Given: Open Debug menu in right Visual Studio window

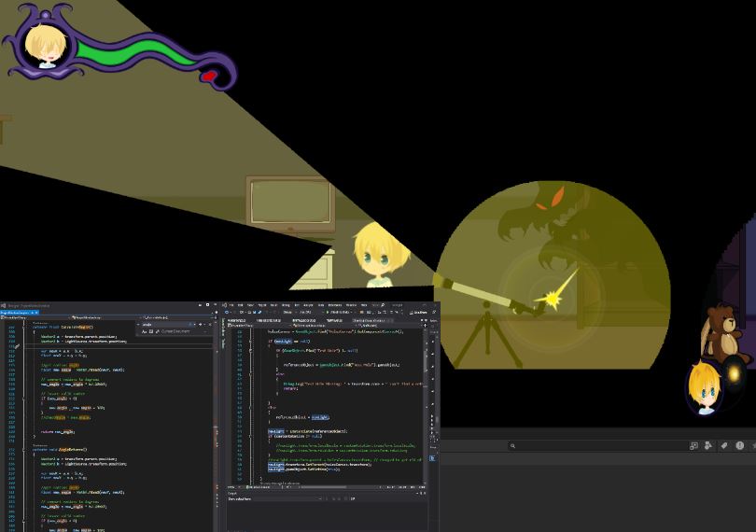Looking at the screenshot, I should [x=286, y=305].
